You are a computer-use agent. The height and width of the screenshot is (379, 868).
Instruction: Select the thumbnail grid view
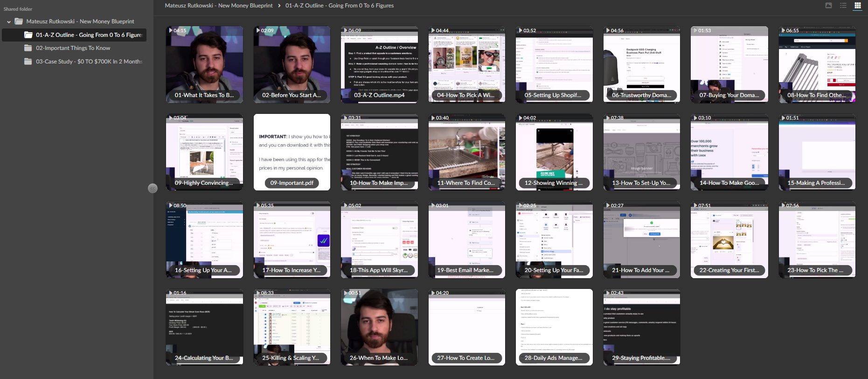(x=858, y=6)
